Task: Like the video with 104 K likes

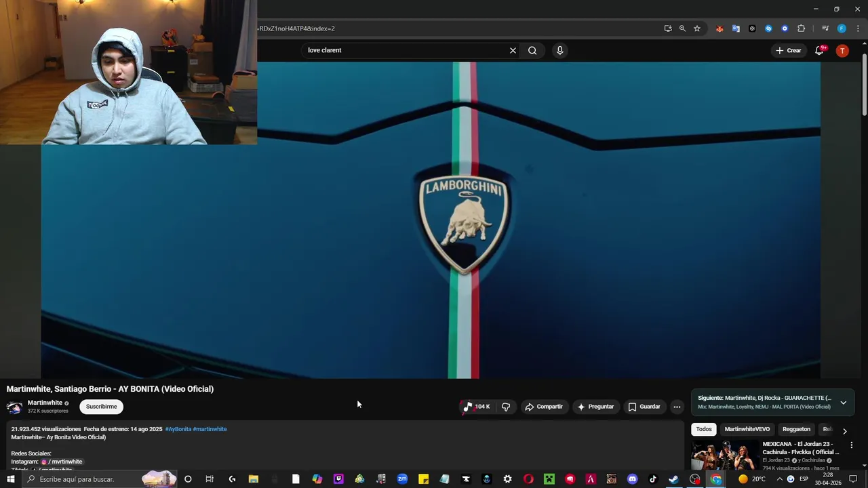Action: [x=477, y=407]
